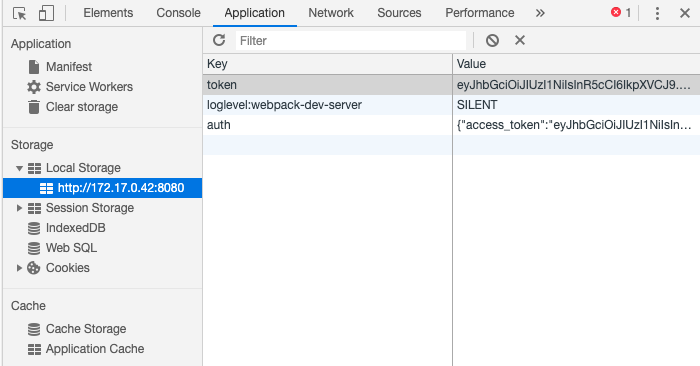Screen dimensions: 700x366
Task: Expand the Session Storage tree
Action: coord(19,208)
